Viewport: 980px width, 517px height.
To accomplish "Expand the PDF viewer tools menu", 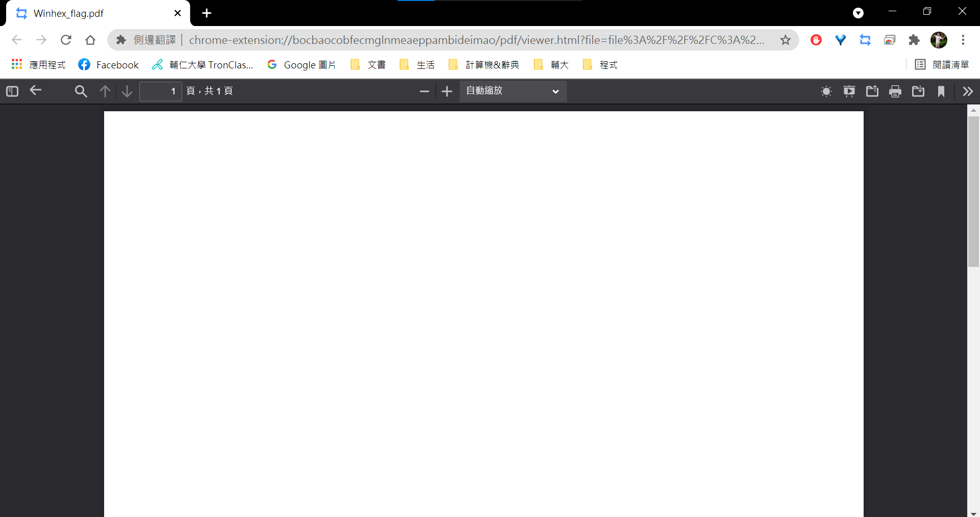I will [x=968, y=91].
